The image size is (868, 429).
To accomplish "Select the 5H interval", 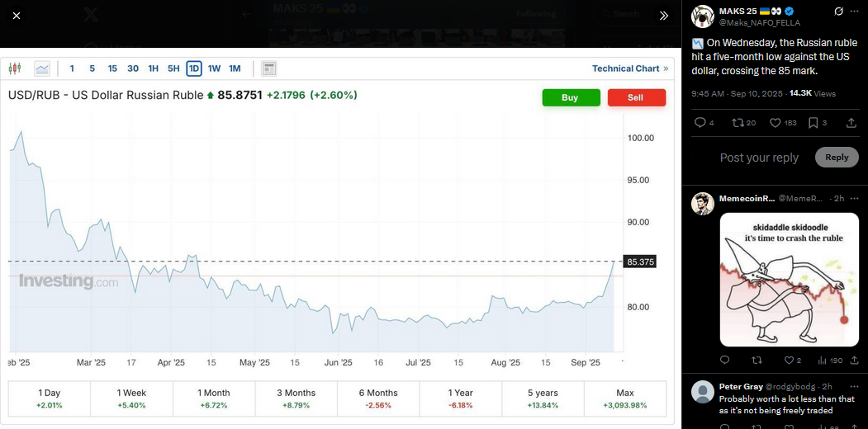I will (x=173, y=68).
